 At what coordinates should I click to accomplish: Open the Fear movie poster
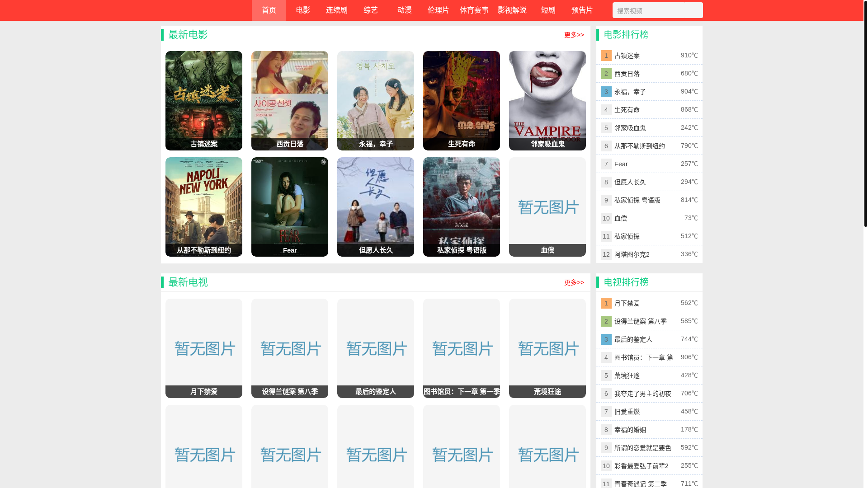[290, 207]
